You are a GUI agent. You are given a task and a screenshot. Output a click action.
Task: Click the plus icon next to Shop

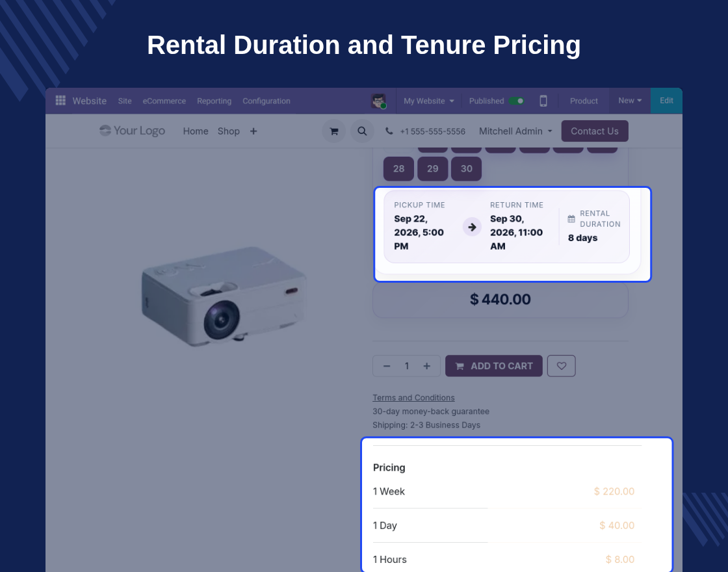253,131
